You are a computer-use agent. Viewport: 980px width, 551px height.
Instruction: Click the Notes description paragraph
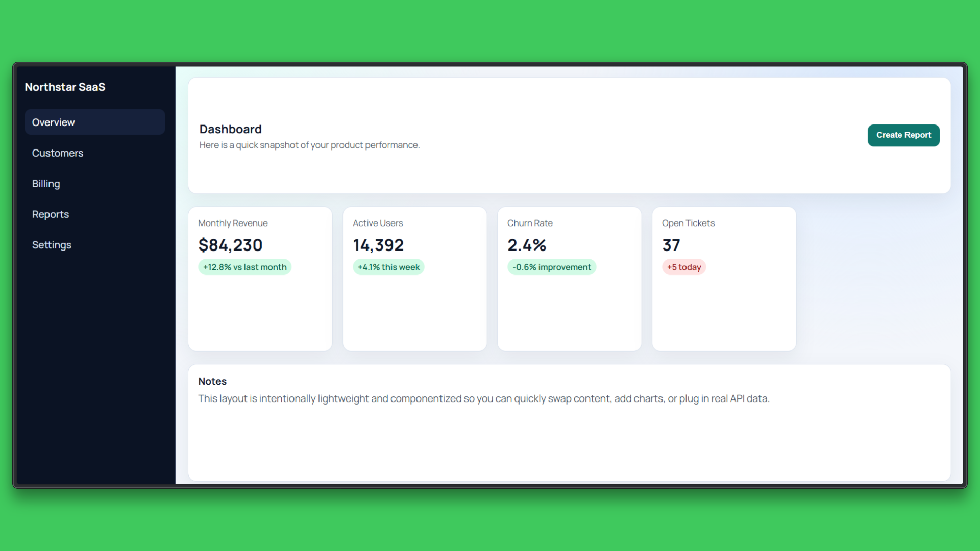tap(483, 399)
